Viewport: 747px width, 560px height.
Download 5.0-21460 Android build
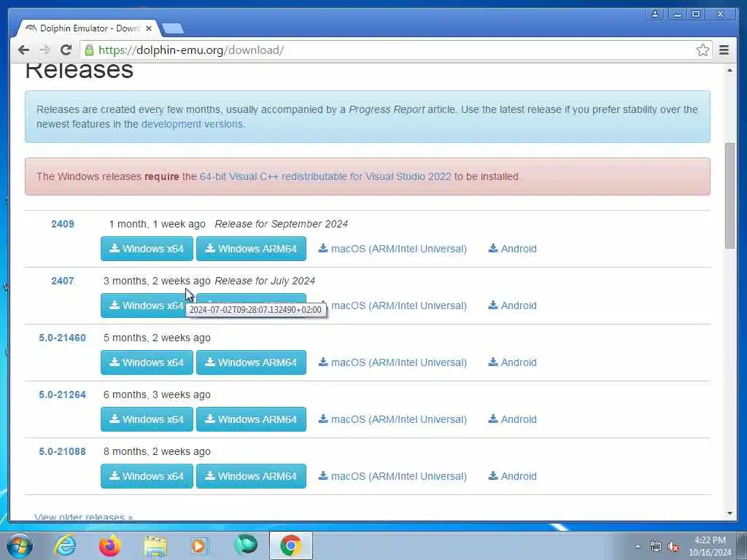point(513,362)
